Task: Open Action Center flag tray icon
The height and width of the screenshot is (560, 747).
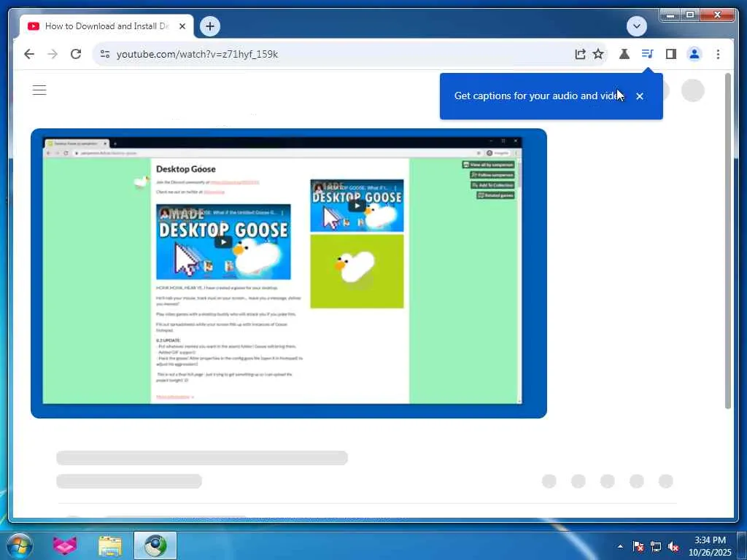Action: click(638, 546)
